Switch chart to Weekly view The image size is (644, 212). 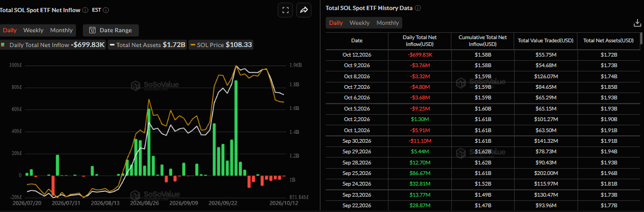(x=33, y=30)
